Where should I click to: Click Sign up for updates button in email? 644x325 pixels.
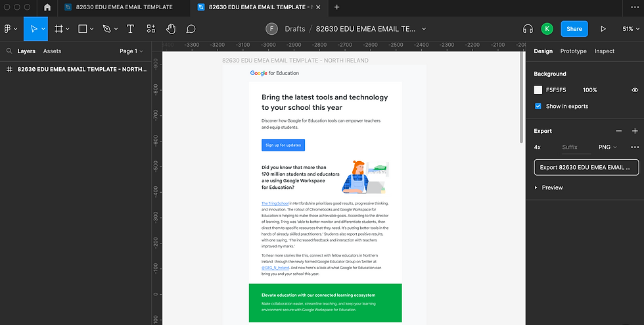283,145
